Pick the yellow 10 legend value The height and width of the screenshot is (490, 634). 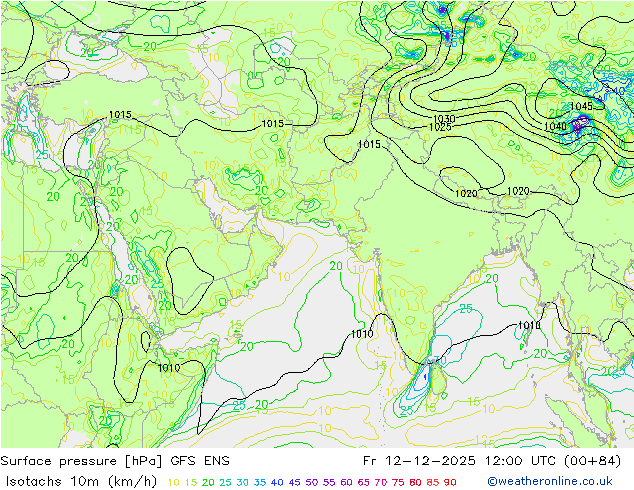point(173,482)
